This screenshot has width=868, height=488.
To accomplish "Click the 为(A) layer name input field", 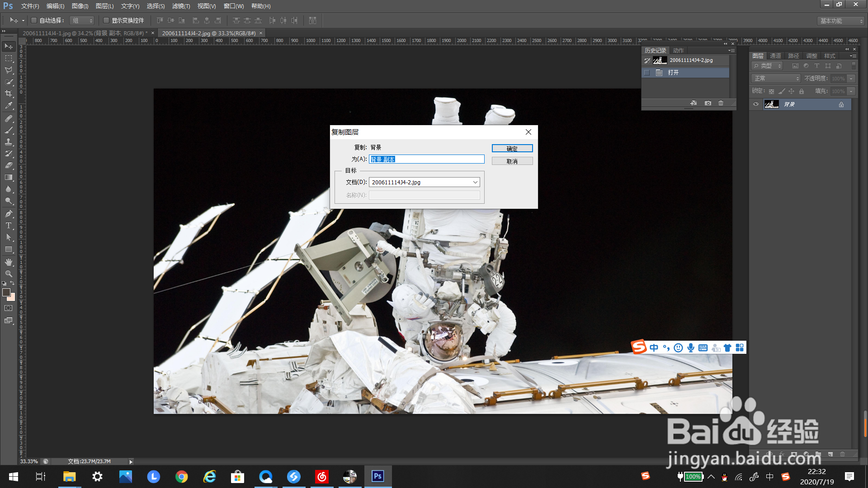I will click(x=426, y=160).
